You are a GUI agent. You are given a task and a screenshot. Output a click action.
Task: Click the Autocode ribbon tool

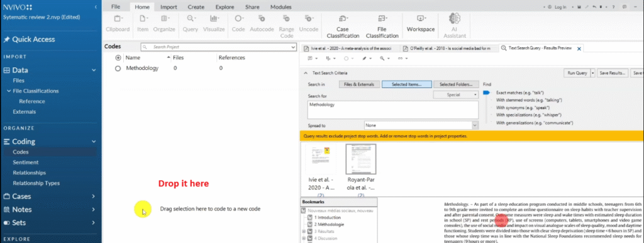pyautogui.click(x=262, y=23)
